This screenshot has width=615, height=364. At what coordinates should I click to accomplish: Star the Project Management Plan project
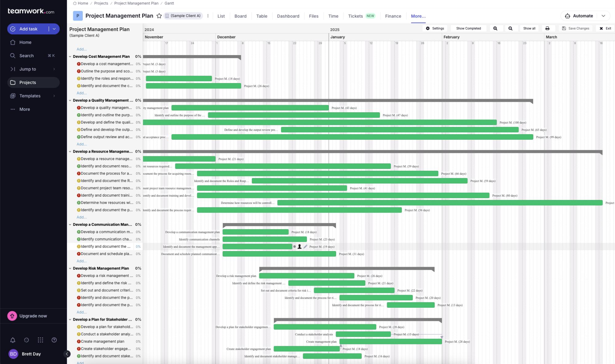pyautogui.click(x=159, y=16)
